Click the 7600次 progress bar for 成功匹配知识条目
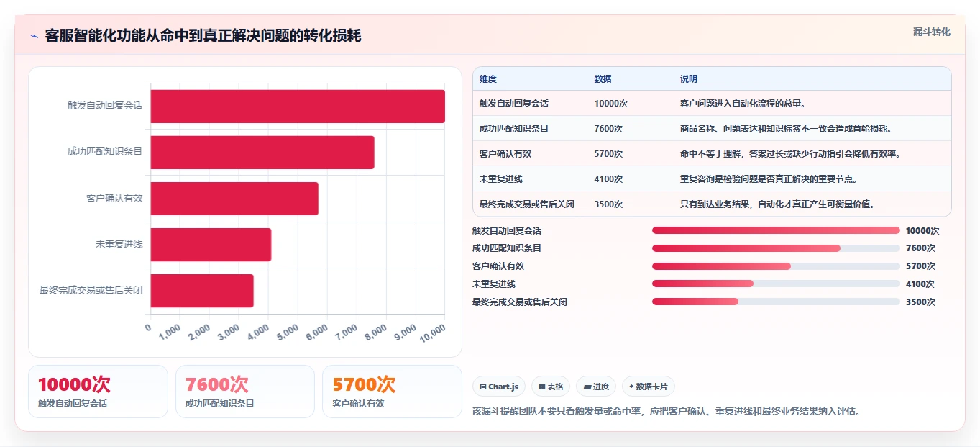 pyautogui.click(x=776, y=248)
